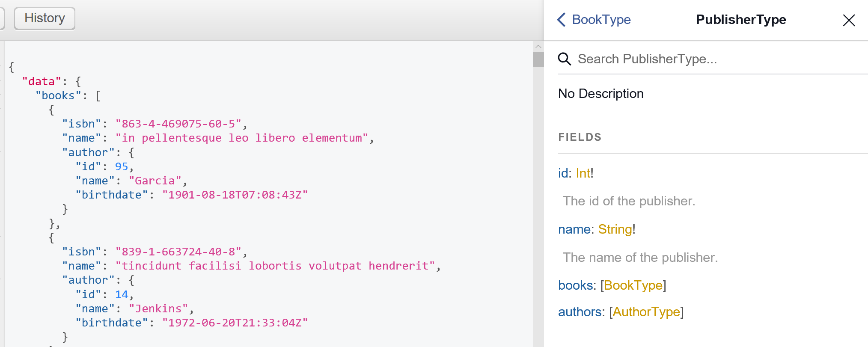Go back to BookType docs

(x=601, y=20)
